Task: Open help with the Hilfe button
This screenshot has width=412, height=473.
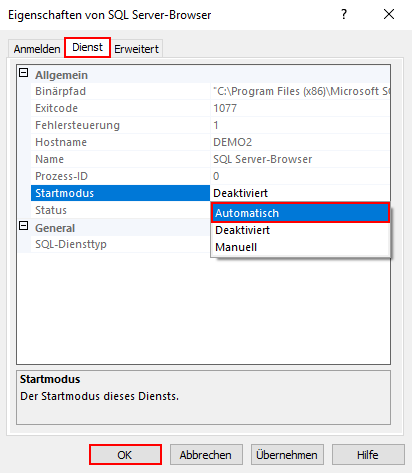Action: (368, 455)
